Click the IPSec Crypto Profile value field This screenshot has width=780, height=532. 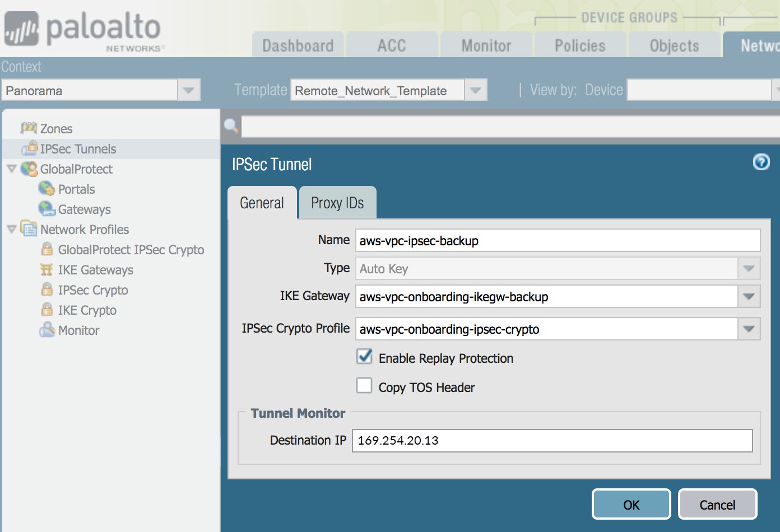(546, 329)
